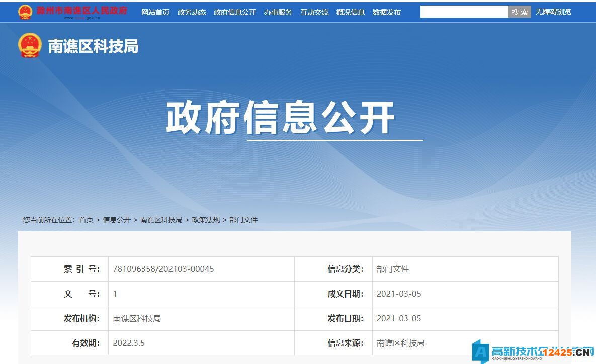Click the 信息来源 value 南谯区科技局
This screenshot has width=596, height=364.
click(x=401, y=343)
